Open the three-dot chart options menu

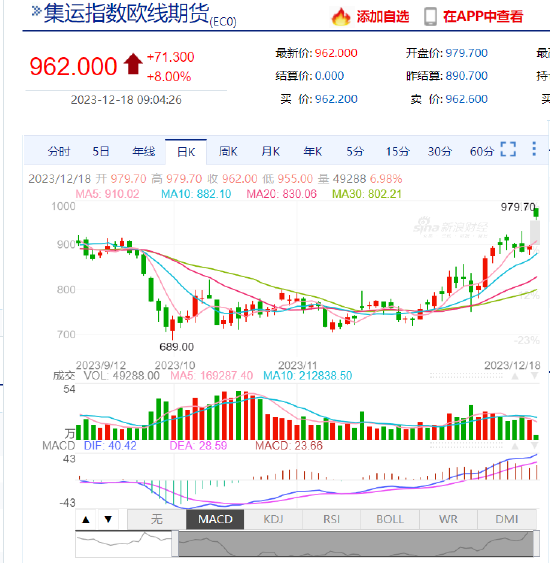(534, 149)
